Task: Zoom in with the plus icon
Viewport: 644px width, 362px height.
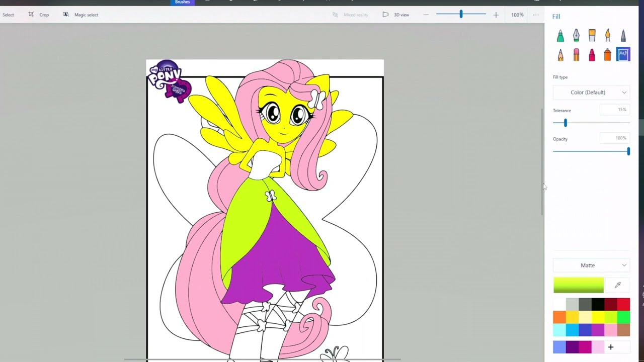Action: [496, 15]
